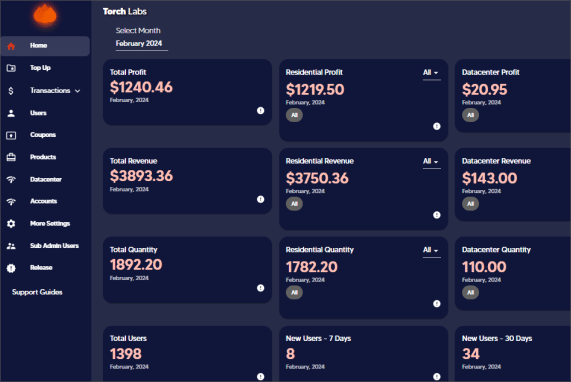This screenshot has height=382, width=571.
Task: Toggle the All chip under Residential Quantity
Action: (x=294, y=292)
